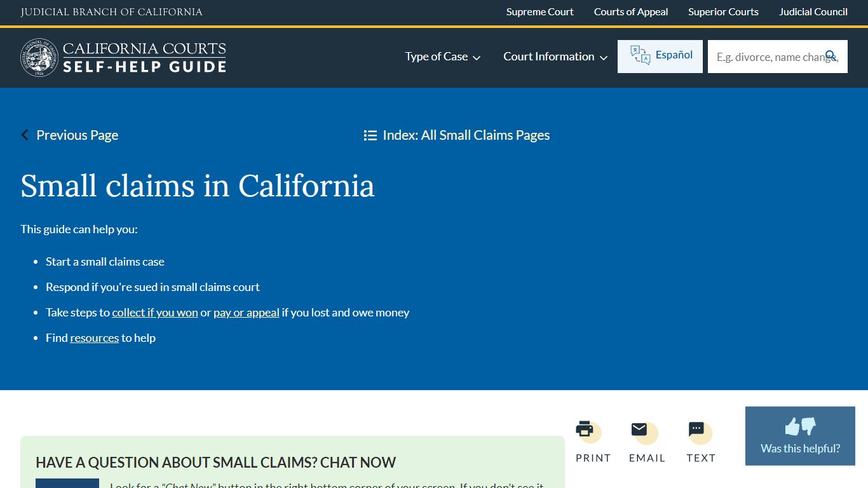868x488 pixels.
Task: Click 'Start a small claims case' bullet
Action: click(105, 262)
